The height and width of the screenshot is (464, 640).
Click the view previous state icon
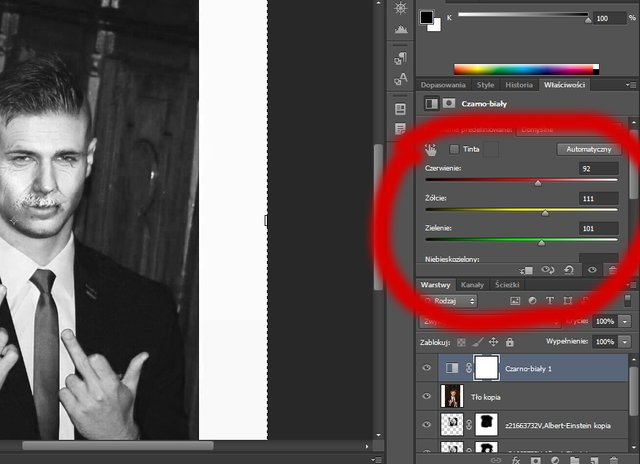(547, 270)
